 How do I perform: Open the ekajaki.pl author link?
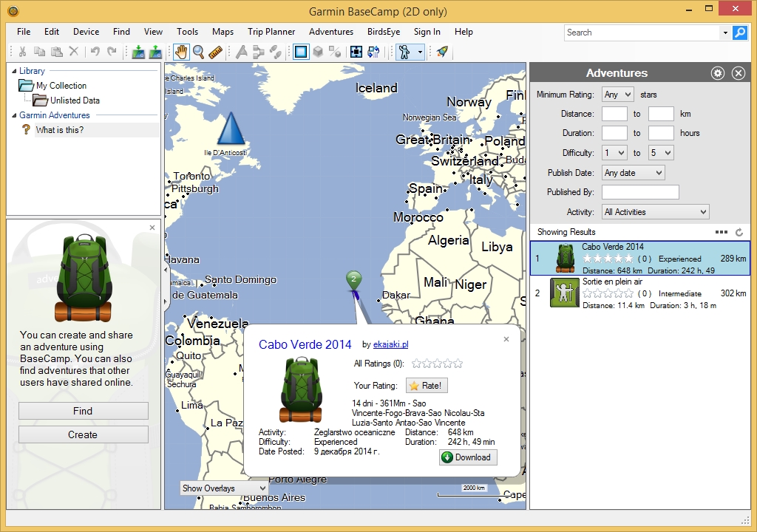tap(390, 344)
